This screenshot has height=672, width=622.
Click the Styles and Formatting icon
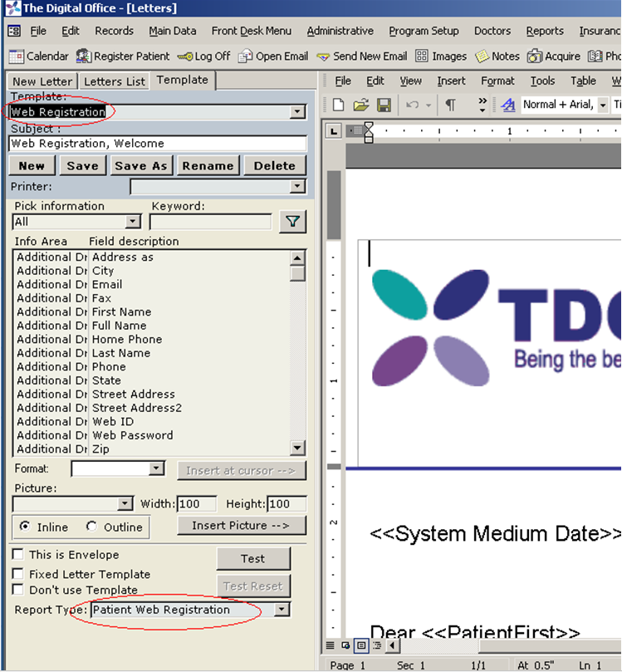pos(507,105)
